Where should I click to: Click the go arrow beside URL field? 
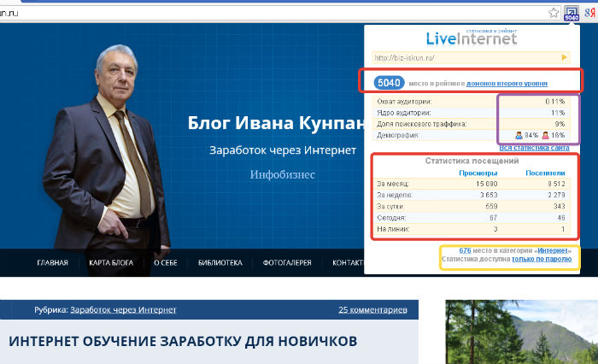(x=564, y=57)
